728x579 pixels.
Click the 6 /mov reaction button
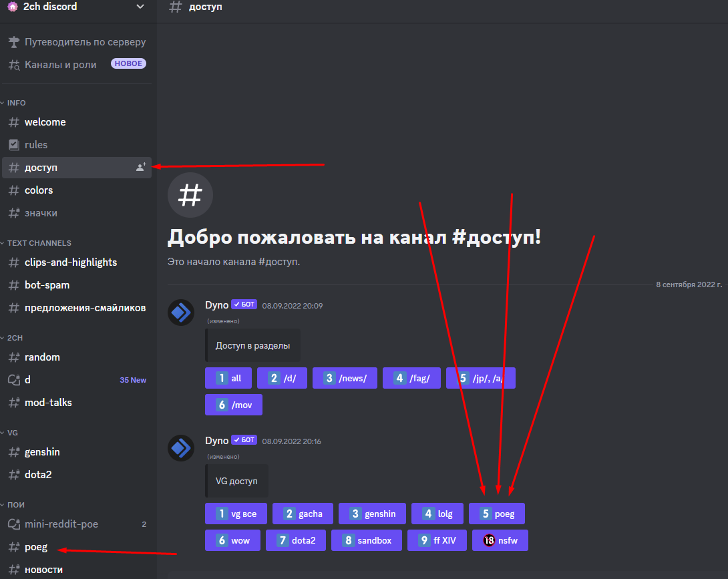point(234,405)
